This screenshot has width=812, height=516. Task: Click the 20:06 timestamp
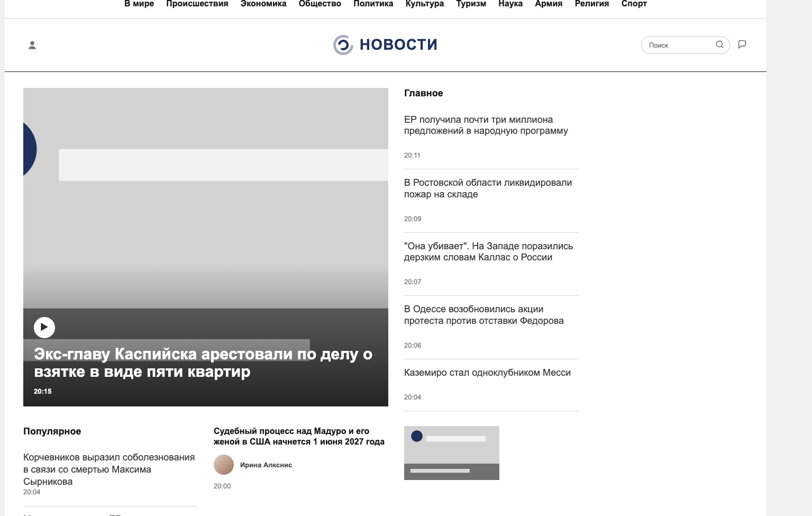[413, 346]
